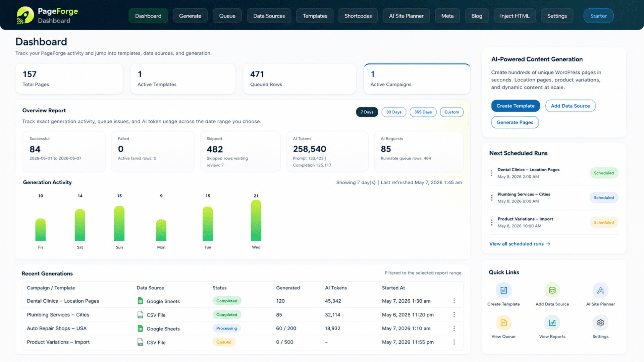Select the Total Pages stat card

(x=69, y=79)
